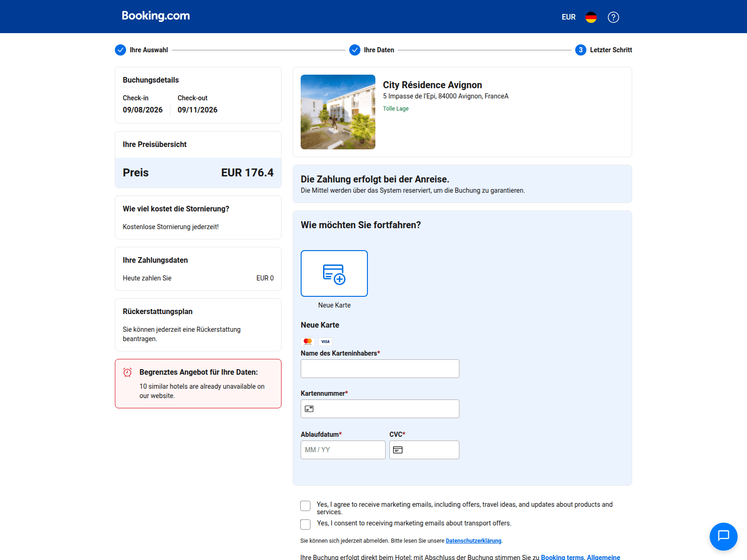The width and height of the screenshot is (747, 560).
Task: Open the Booking terms link
Action: pos(562,557)
